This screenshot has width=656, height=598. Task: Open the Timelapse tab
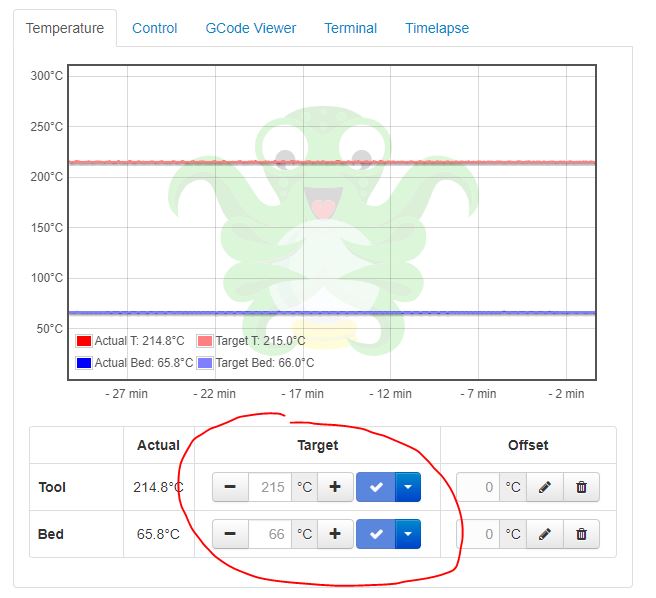(437, 28)
